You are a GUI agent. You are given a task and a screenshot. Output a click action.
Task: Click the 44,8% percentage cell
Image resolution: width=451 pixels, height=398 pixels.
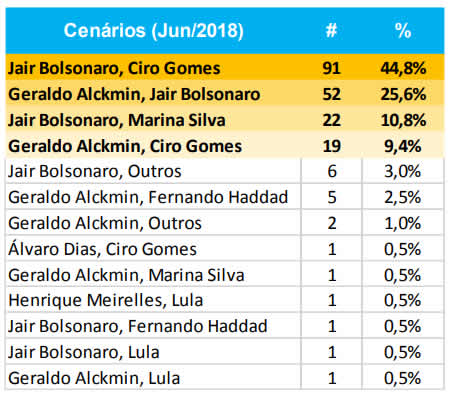click(403, 68)
